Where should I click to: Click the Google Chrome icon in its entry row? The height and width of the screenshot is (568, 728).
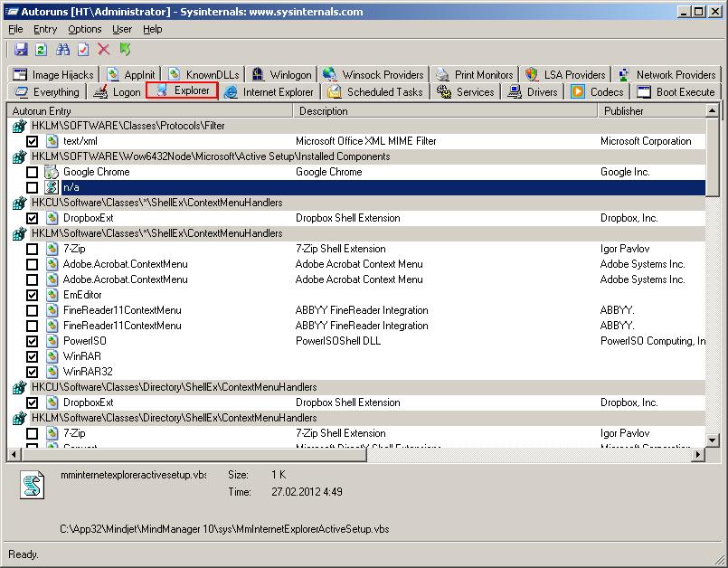pyautogui.click(x=50, y=171)
